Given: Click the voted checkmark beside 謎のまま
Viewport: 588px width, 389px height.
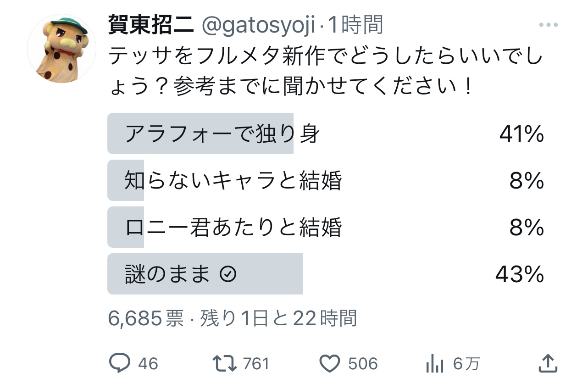Looking at the screenshot, I should coord(228,274).
